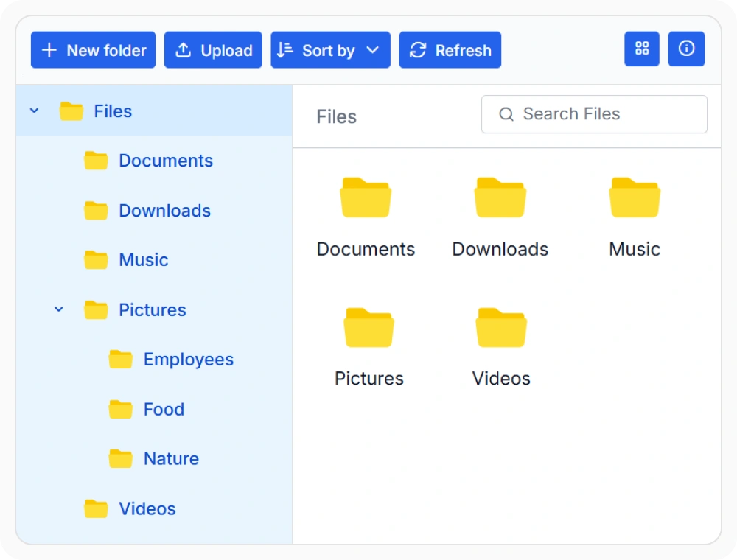Screen dimensions: 737x560
Task: Click the Pictures label in the grid
Action: point(369,378)
